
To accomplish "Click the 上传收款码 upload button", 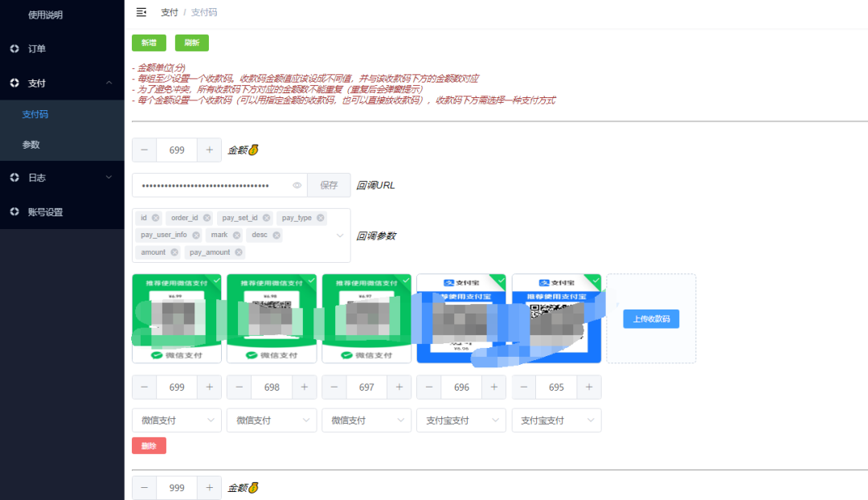I will (x=651, y=318).
